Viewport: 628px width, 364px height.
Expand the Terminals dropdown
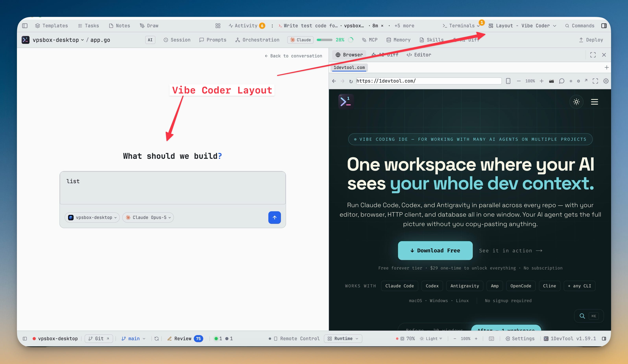[461, 26]
